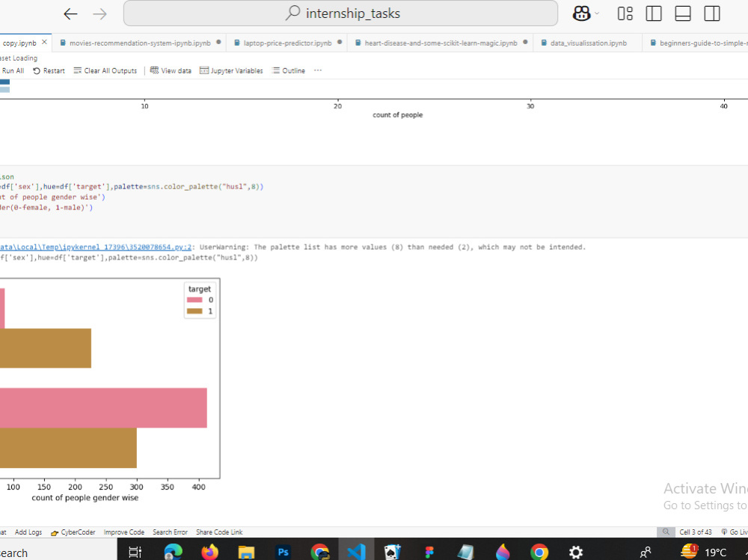The width and height of the screenshot is (748, 560).
Task: Show the notebook Outline
Action: [x=289, y=70]
